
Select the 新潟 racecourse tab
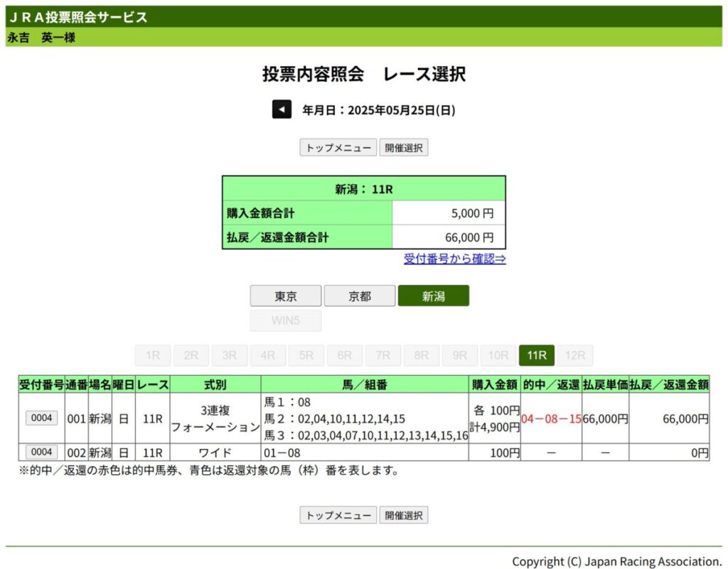click(433, 296)
